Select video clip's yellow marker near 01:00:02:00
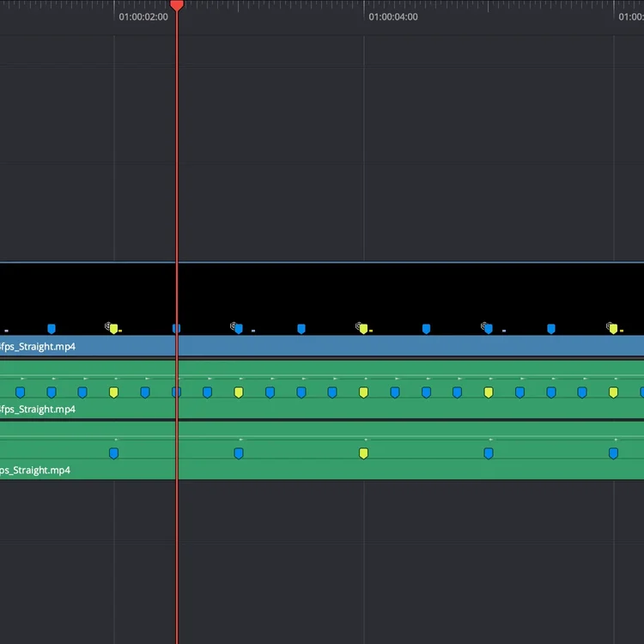644x644 pixels. tap(113, 329)
